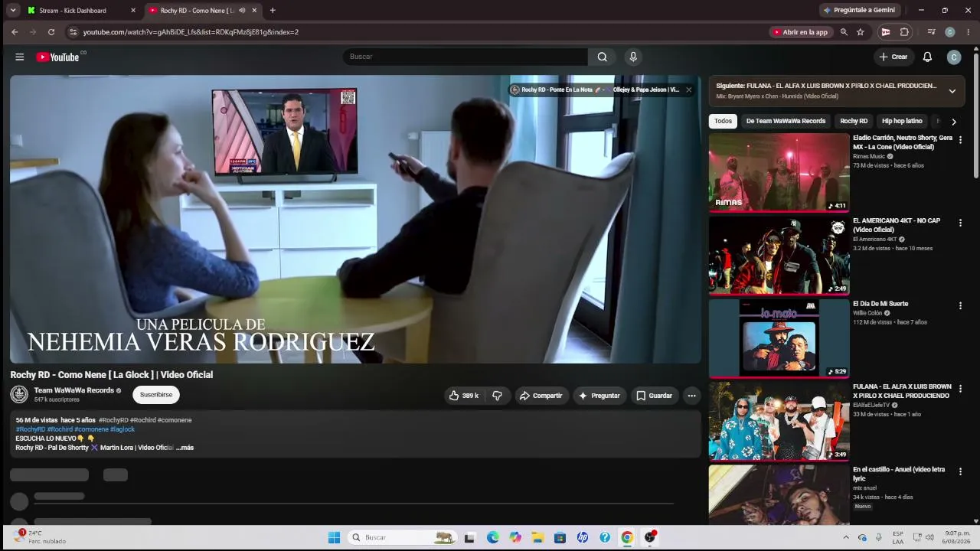Open the Chrome three-dot menu
Viewport: 980px width, 551px height.
(x=969, y=32)
